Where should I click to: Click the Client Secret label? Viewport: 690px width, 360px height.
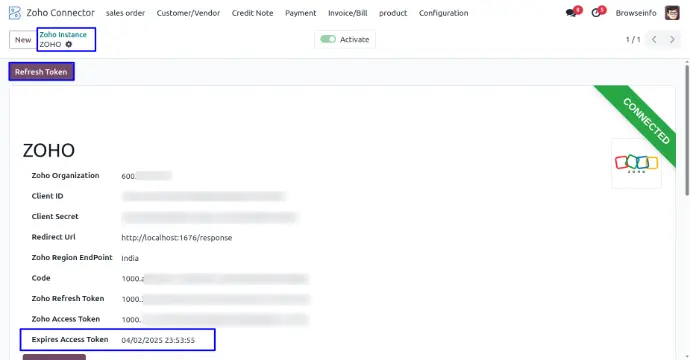point(55,216)
